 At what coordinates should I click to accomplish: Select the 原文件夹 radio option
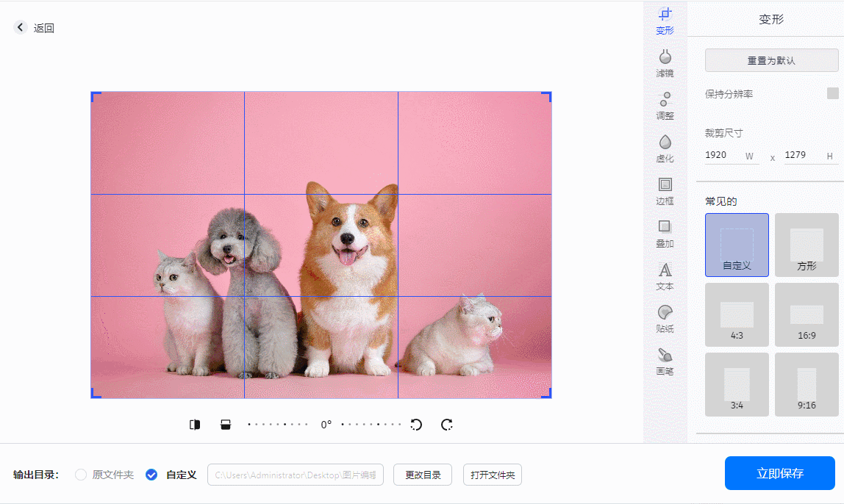[82, 475]
